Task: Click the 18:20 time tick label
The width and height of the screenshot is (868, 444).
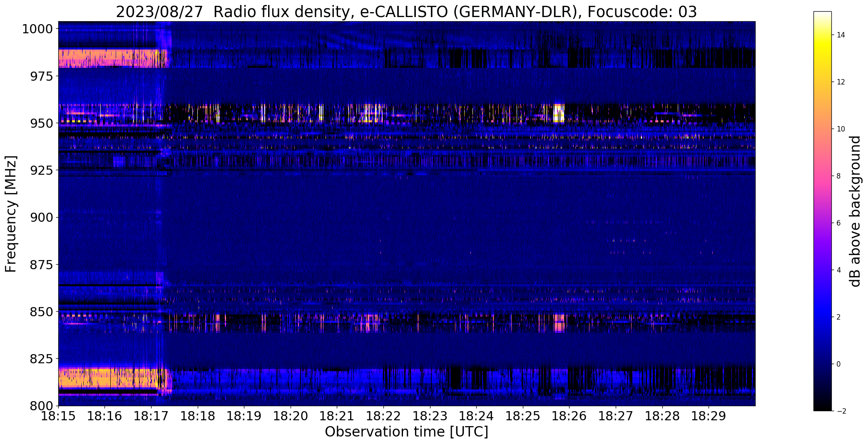Action: pos(291,416)
